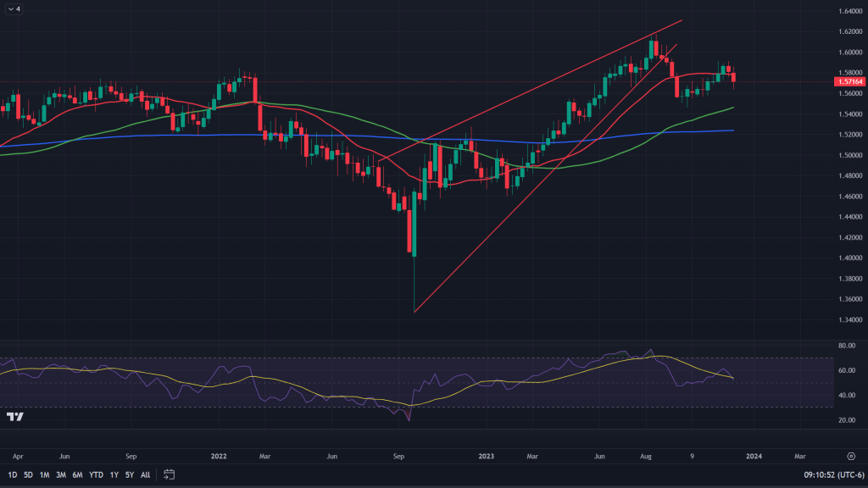The width and height of the screenshot is (868, 488).
Task: Open the go-to-date calendar icon
Action: coord(170,474)
